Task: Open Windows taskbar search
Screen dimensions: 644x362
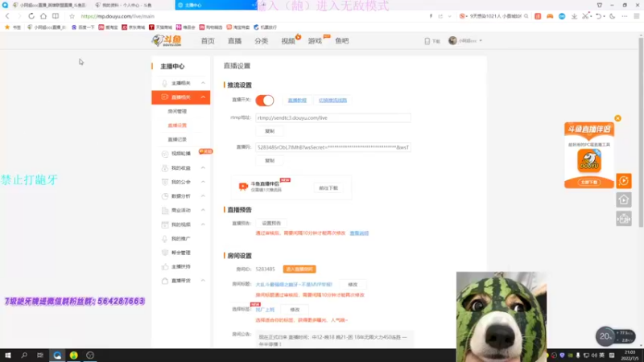Action: coord(24,355)
